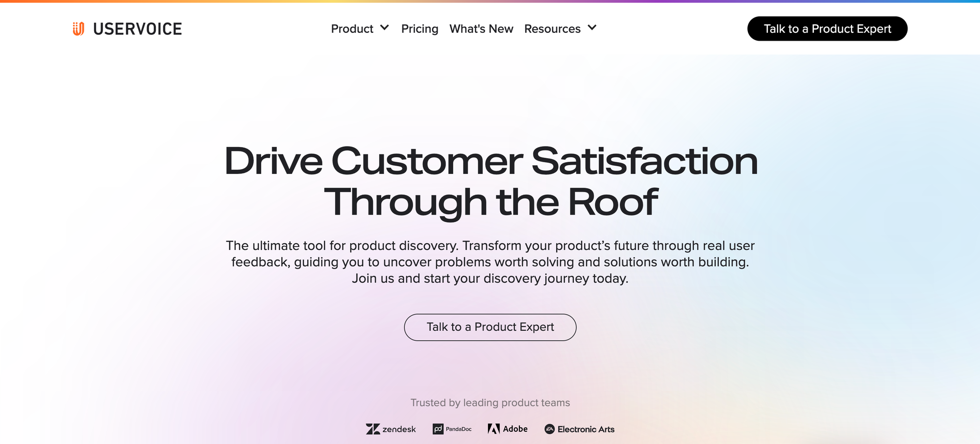Click Talk to a Product Expert header button

827,28
